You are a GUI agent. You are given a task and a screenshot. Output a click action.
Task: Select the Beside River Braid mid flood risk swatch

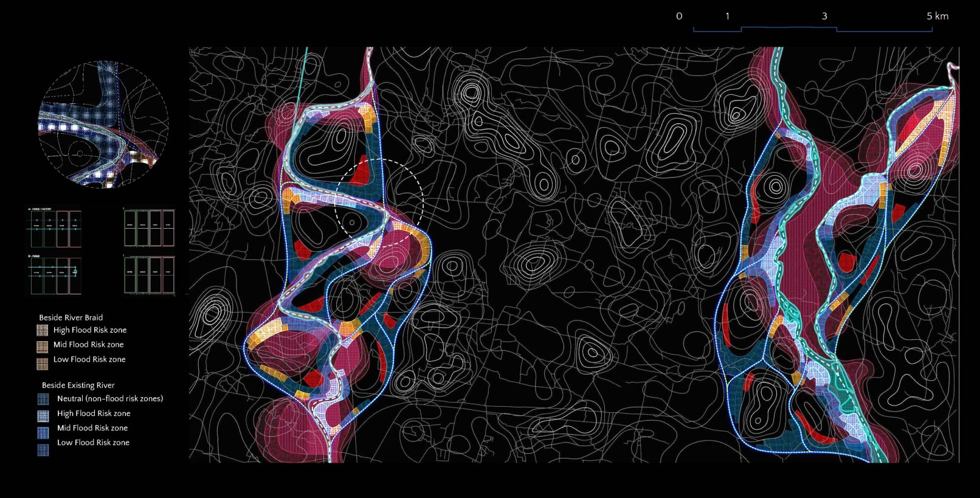42,345
